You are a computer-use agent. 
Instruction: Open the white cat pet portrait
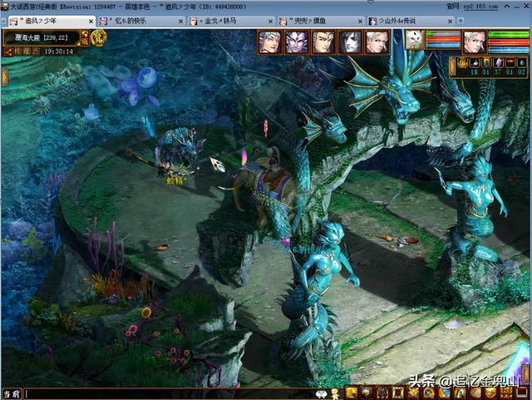tap(415, 41)
